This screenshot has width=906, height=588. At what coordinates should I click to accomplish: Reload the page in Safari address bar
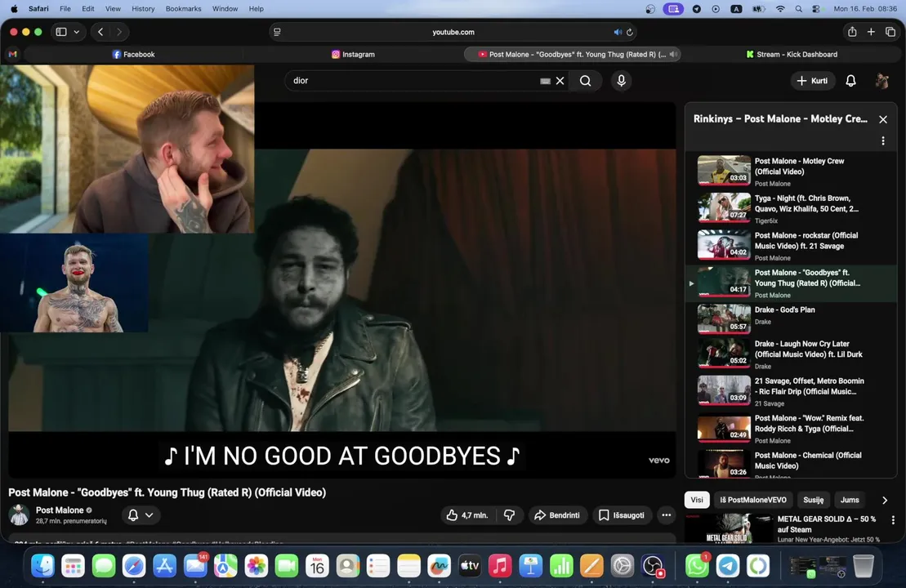tap(630, 33)
